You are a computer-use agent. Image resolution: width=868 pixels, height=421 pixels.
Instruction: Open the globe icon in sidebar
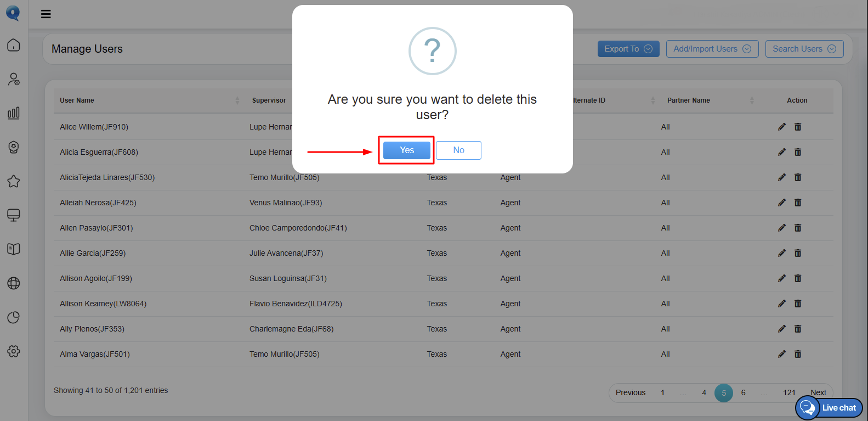click(x=14, y=283)
